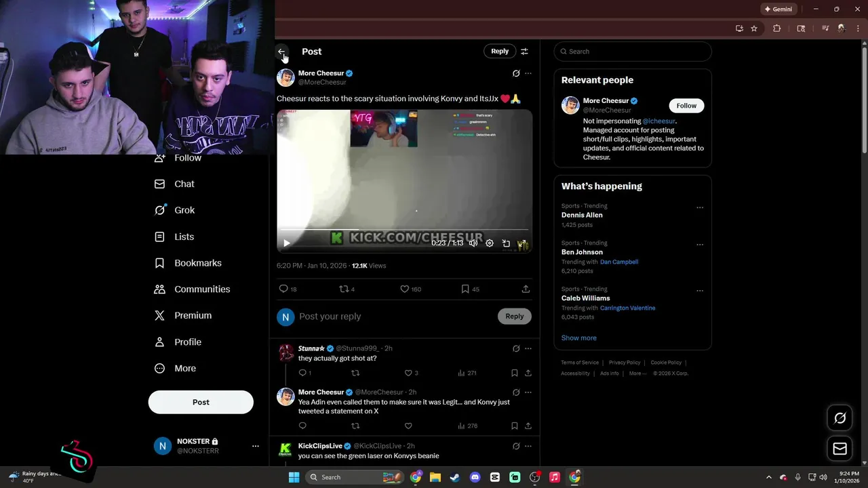Bookmark Stunna's reply
This screenshot has height=488, width=868.
tap(515, 373)
